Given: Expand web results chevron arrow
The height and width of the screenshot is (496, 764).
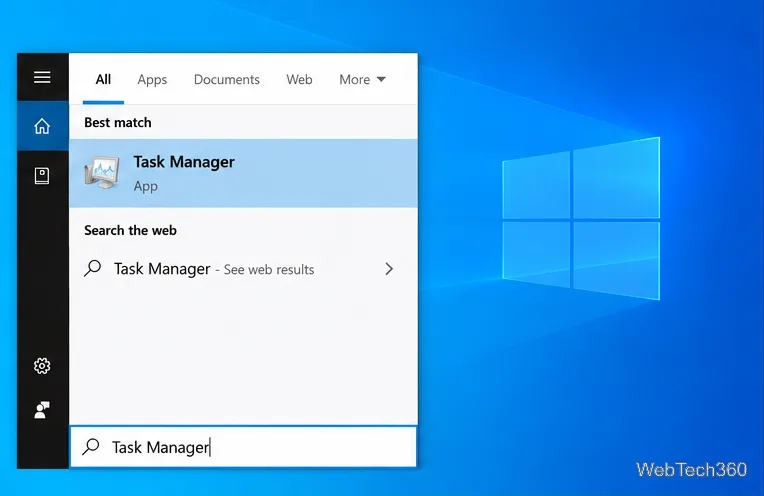Looking at the screenshot, I should [389, 269].
